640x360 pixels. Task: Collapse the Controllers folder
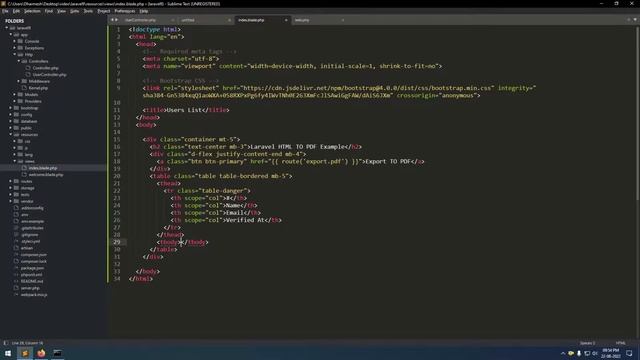pos(19,61)
